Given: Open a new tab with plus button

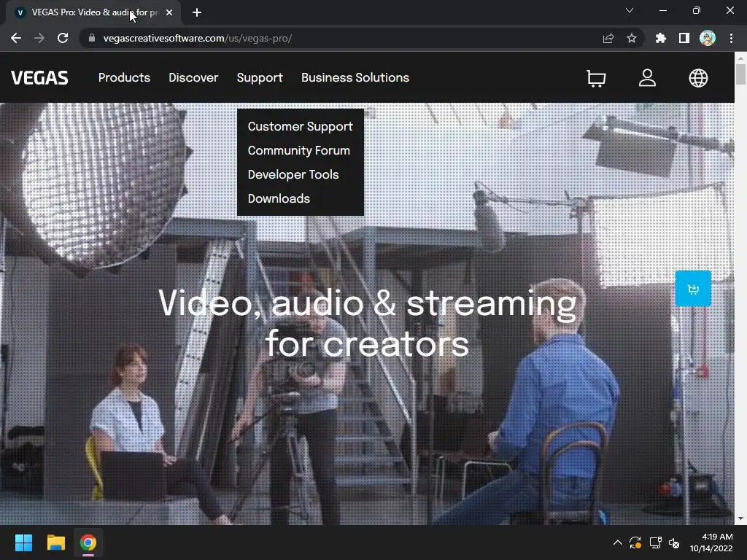Looking at the screenshot, I should coord(197,12).
